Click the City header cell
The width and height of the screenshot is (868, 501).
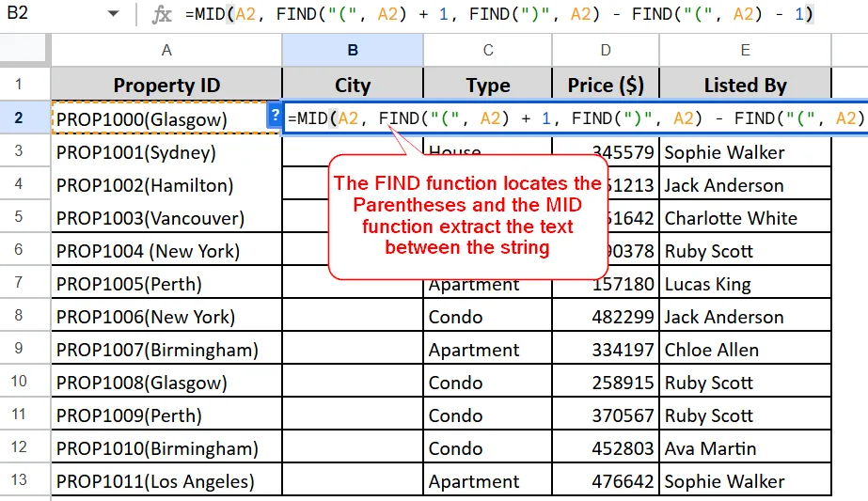[x=353, y=85]
